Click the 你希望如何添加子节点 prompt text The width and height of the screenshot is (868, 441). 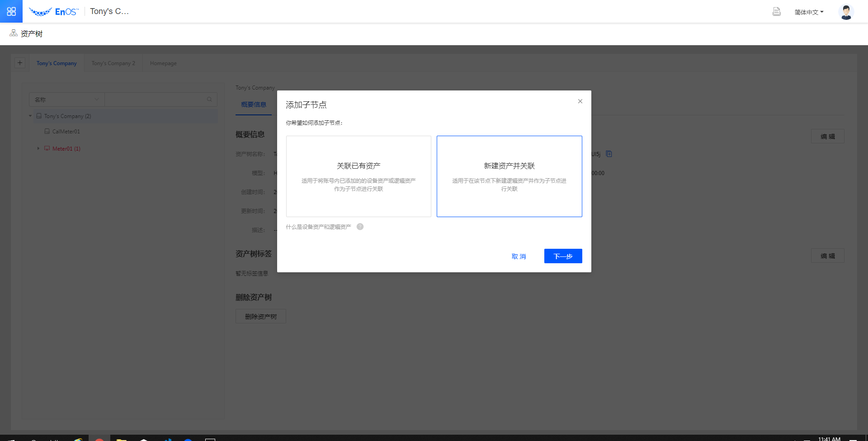coord(314,123)
